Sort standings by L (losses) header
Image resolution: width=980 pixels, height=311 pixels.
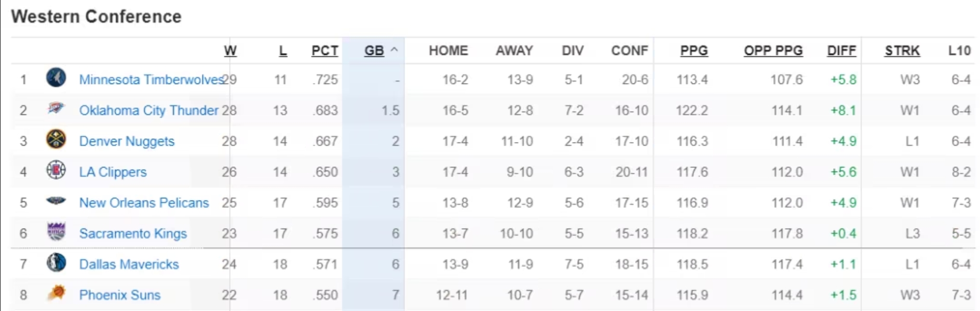coord(283,51)
